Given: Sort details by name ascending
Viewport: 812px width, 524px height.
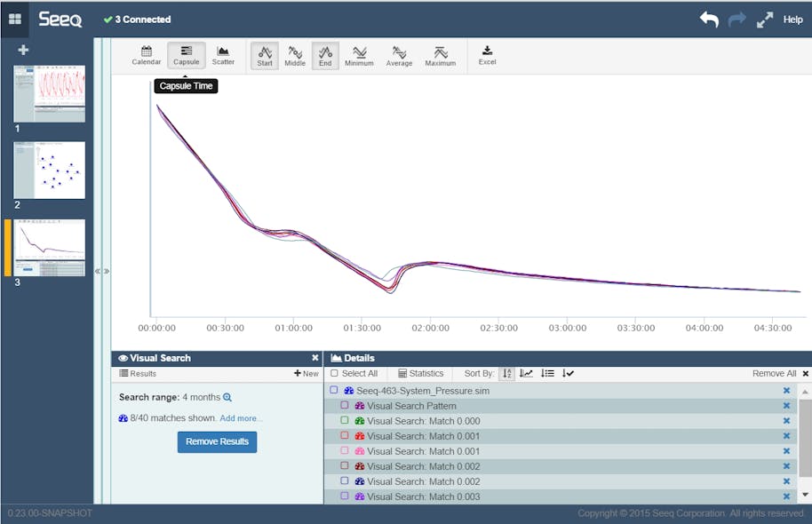Looking at the screenshot, I should point(506,373).
